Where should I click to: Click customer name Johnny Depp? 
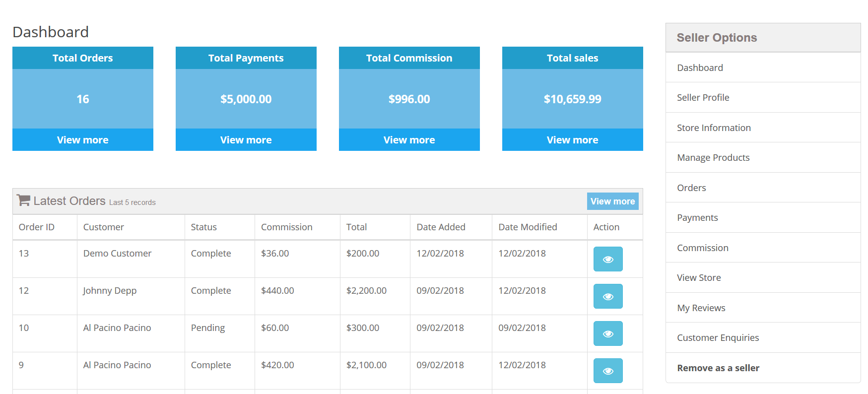(110, 291)
